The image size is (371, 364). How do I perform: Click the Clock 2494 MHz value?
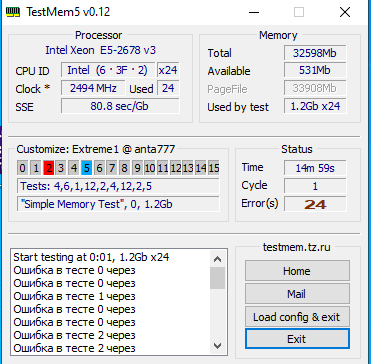93,88
